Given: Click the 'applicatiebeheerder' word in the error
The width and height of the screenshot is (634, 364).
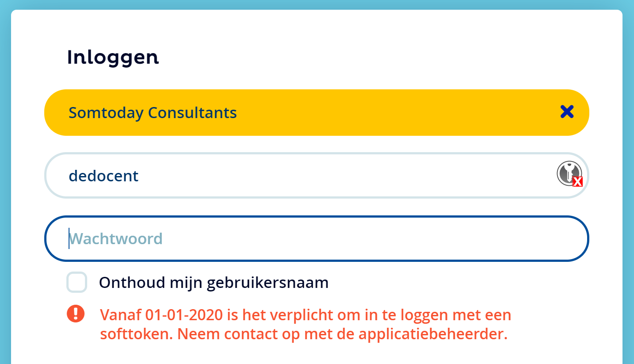Looking at the screenshot, I should pyautogui.click(x=433, y=334).
